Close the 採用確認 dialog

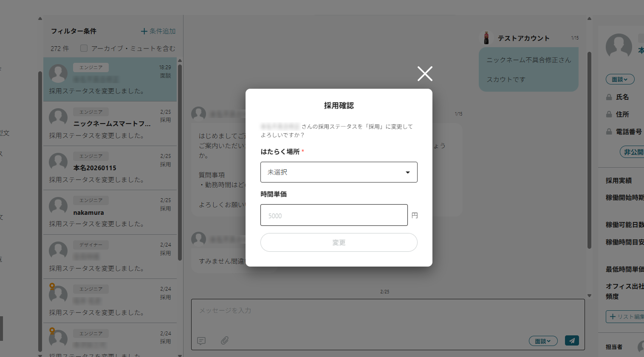point(424,73)
